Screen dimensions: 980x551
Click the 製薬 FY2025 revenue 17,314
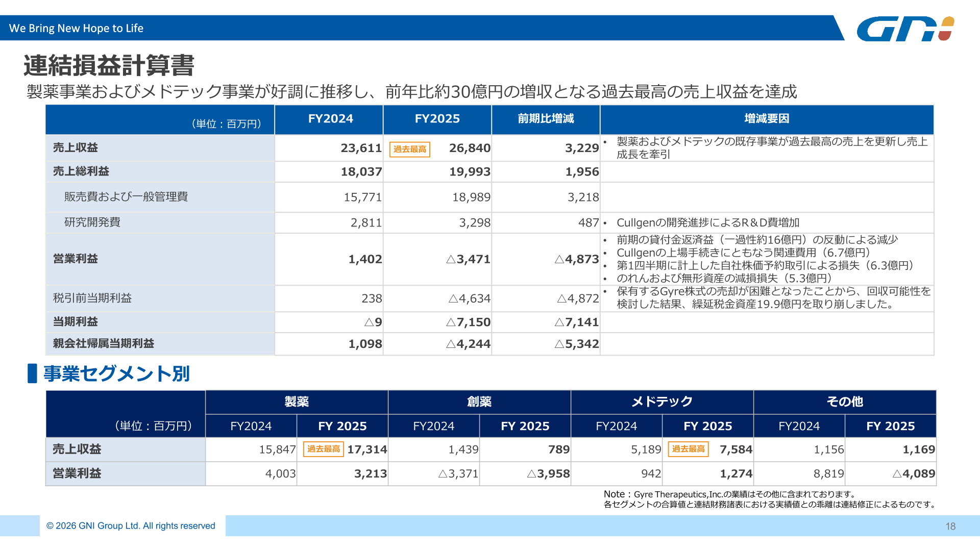[367, 449]
